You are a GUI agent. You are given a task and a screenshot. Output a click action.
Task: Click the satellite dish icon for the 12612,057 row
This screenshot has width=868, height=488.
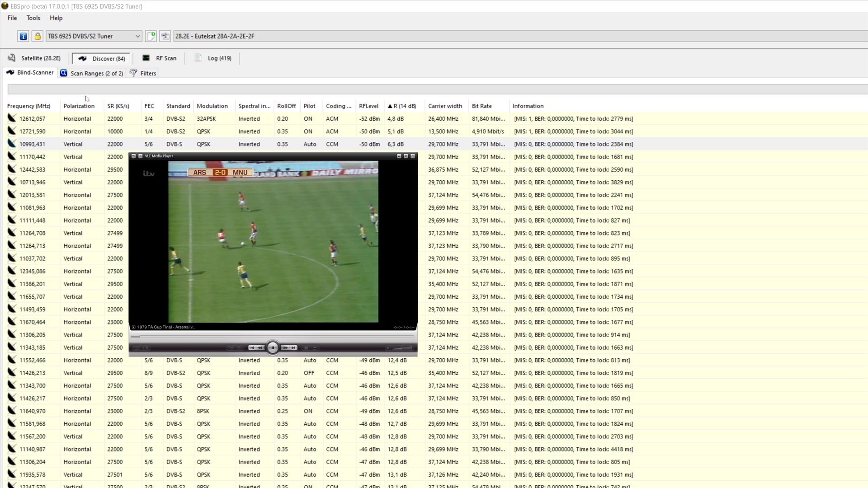tap(12, 118)
